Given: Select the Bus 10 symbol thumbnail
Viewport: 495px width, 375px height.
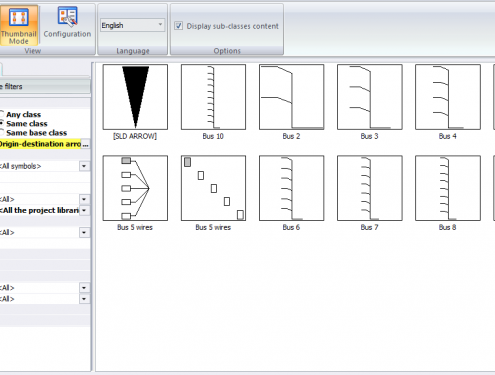Looking at the screenshot, I should pyautogui.click(x=213, y=97).
